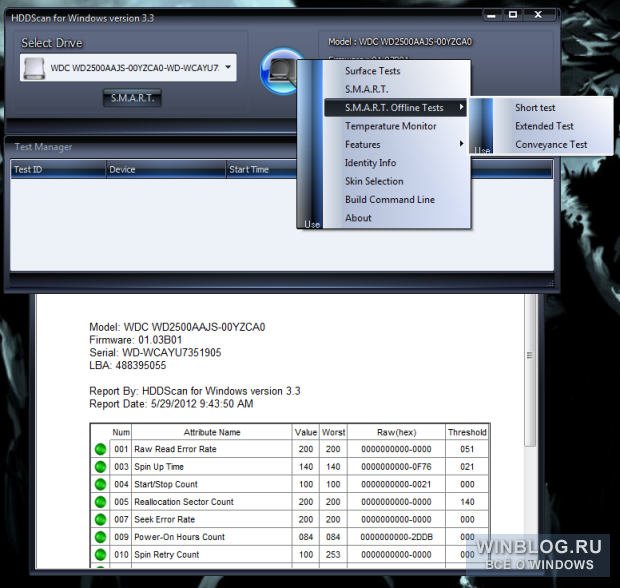Click the S.M.A.R.T. button below drive selector
Viewport: 620px width, 588px height.
click(132, 98)
